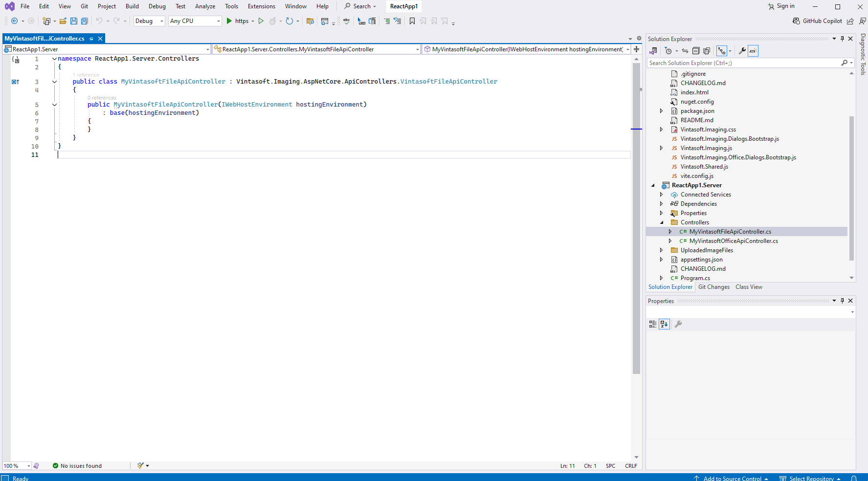Screen dimensions: 868x481
Task: Open the Any CPU platform dropdown
Action: [195, 21]
